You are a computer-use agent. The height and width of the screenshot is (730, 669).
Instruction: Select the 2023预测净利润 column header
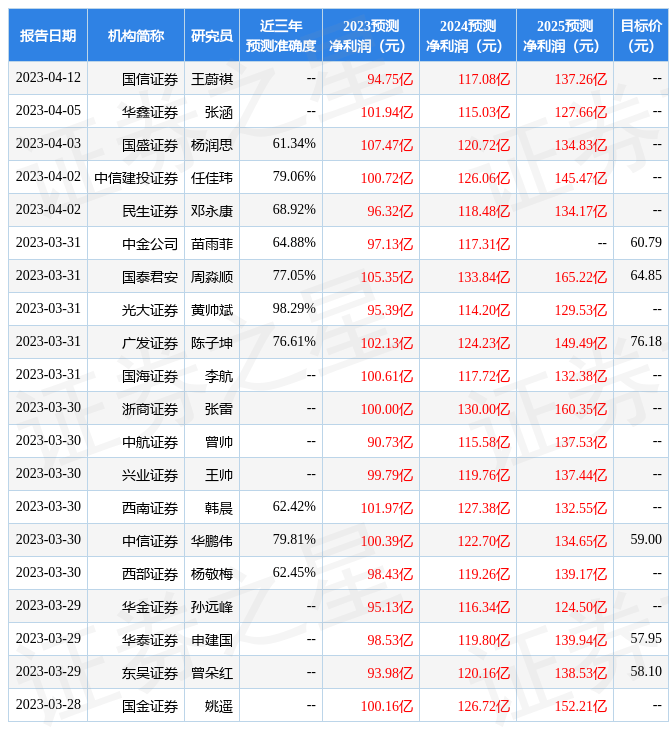(x=370, y=35)
